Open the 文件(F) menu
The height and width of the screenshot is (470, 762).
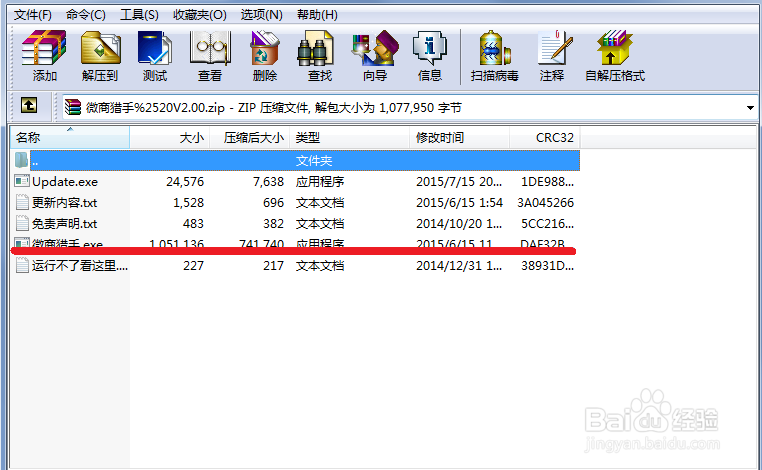pos(33,15)
